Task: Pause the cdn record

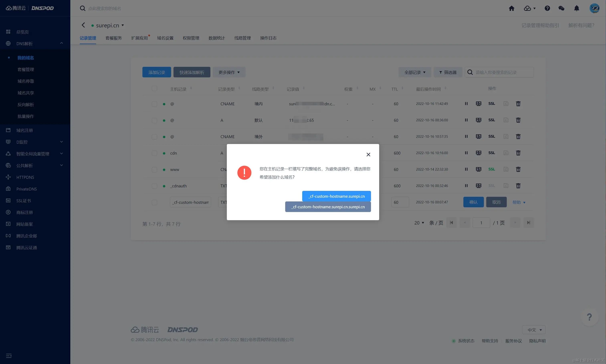Action: 466,153
